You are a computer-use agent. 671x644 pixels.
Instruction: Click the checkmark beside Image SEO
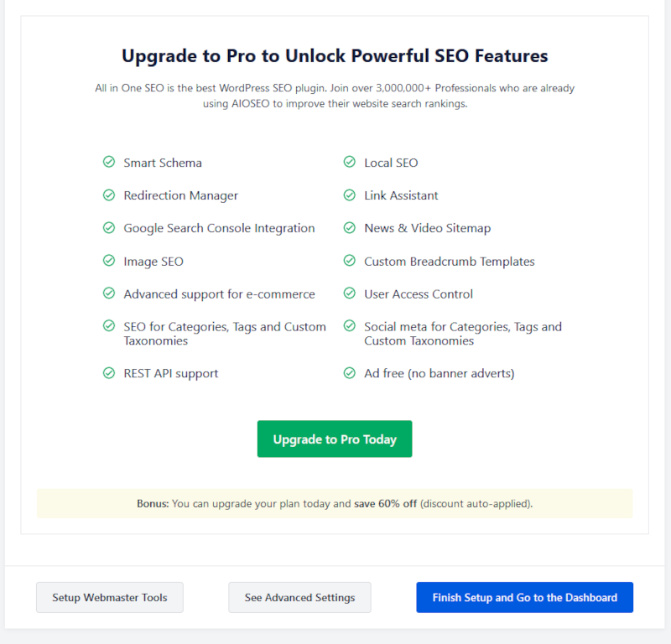point(109,260)
